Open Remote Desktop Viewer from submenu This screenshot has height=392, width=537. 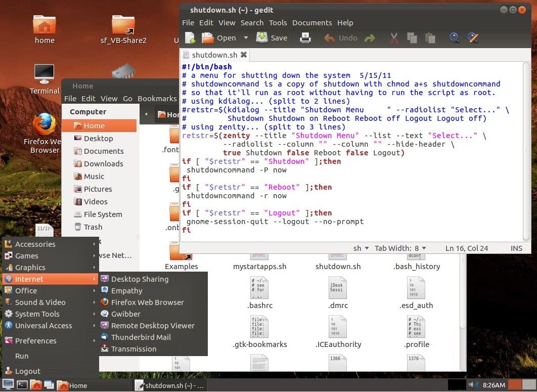[x=153, y=326]
